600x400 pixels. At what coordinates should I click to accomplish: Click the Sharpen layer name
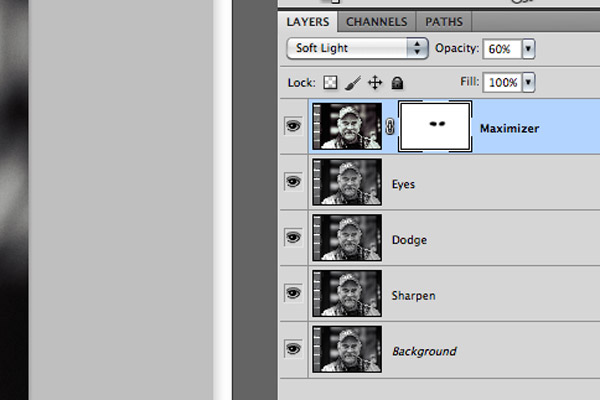pos(414,296)
